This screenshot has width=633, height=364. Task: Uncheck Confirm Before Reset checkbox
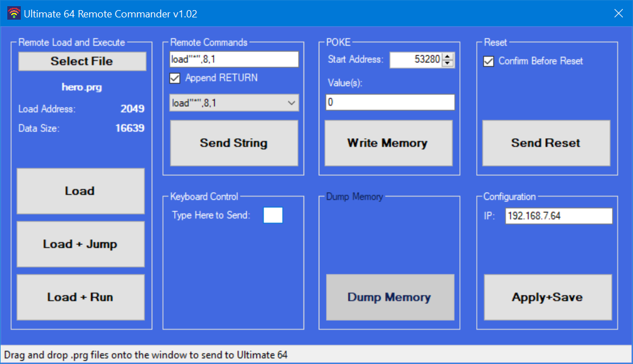(x=489, y=61)
